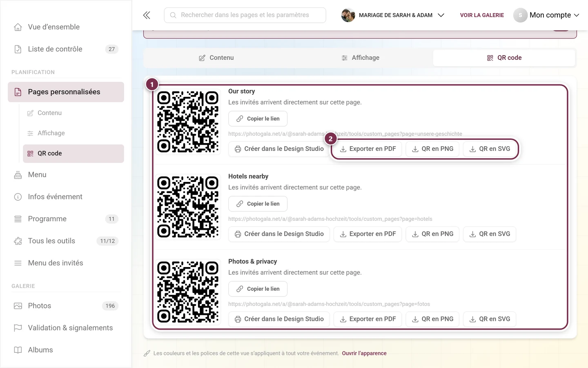
Task: Open Validation & signalements flag item
Action: (66, 328)
